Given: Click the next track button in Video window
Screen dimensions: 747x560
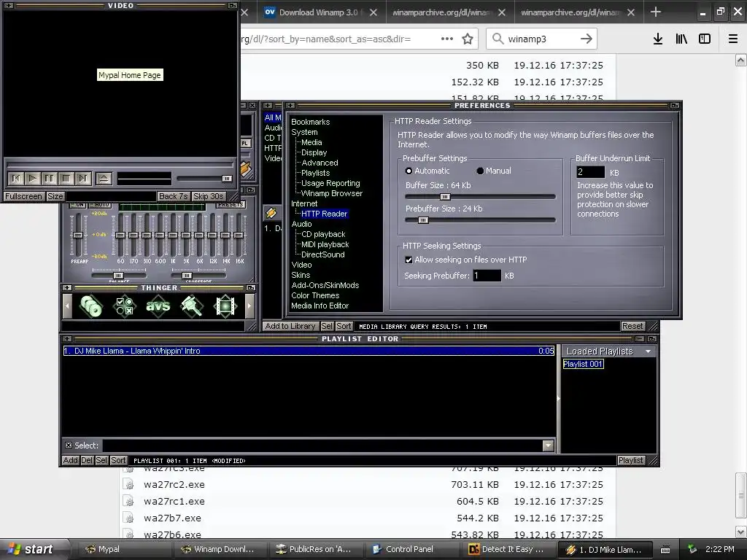Looking at the screenshot, I should [x=83, y=179].
